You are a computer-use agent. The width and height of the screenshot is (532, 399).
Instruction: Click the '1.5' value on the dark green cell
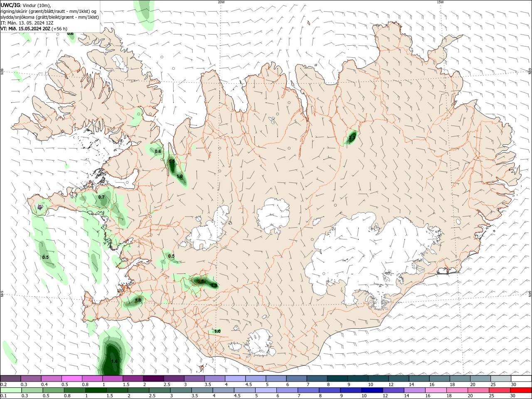(x=172, y=161)
